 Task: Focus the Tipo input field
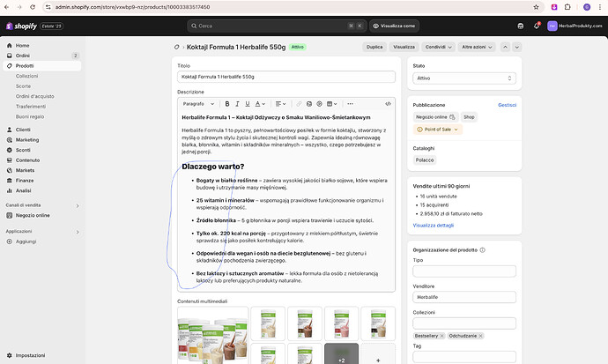(464, 271)
